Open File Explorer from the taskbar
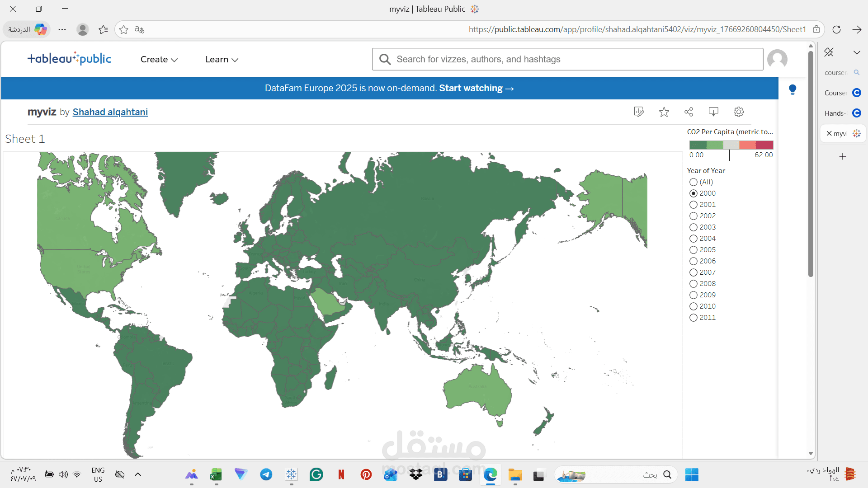This screenshot has height=488, width=868. pyautogui.click(x=515, y=474)
